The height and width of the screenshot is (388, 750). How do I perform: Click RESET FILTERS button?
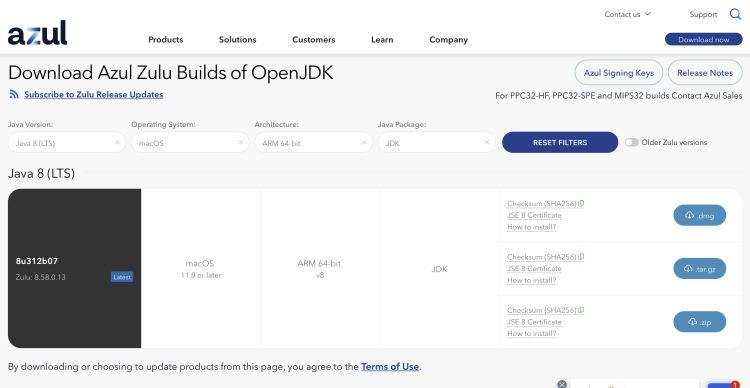pyautogui.click(x=560, y=143)
